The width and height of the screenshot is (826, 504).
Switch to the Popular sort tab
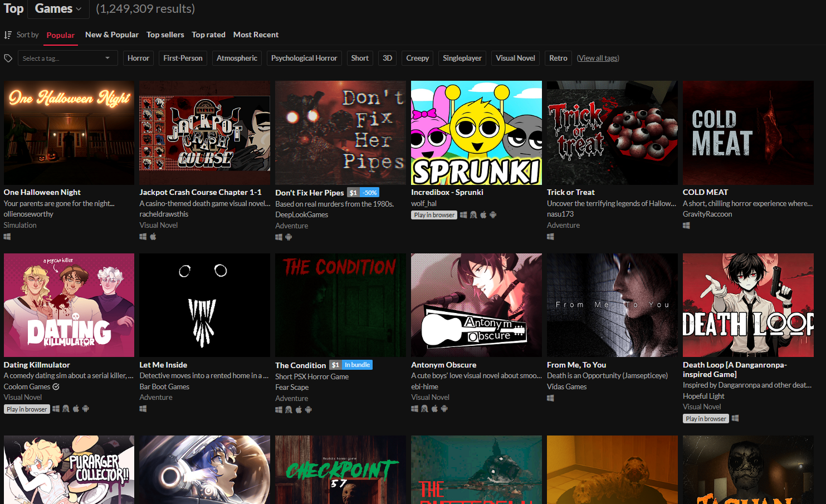coord(61,35)
